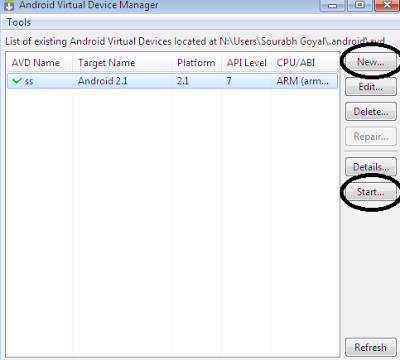Click the platform '2.1' cell
This screenshot has height=360, width=400.
click(196, 81)
